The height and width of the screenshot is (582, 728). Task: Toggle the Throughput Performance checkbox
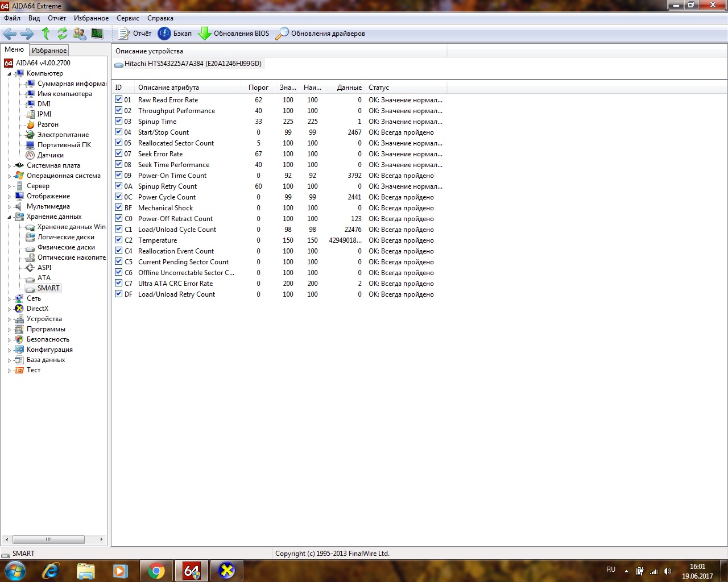click(118, 110)
